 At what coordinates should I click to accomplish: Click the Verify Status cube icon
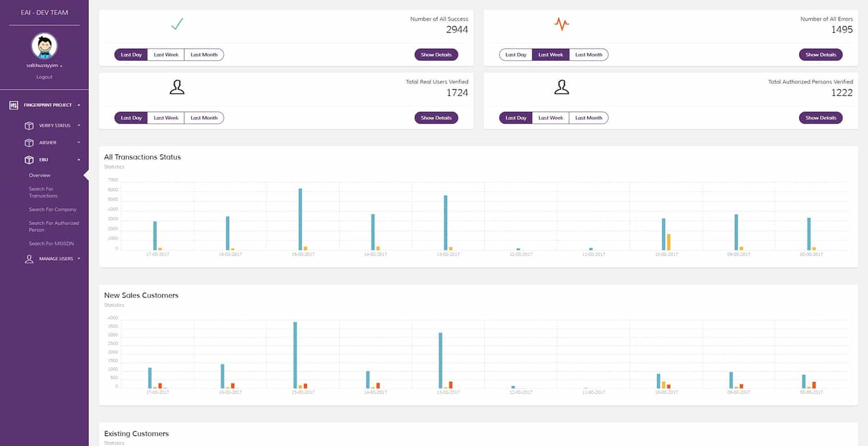point(29,126)
